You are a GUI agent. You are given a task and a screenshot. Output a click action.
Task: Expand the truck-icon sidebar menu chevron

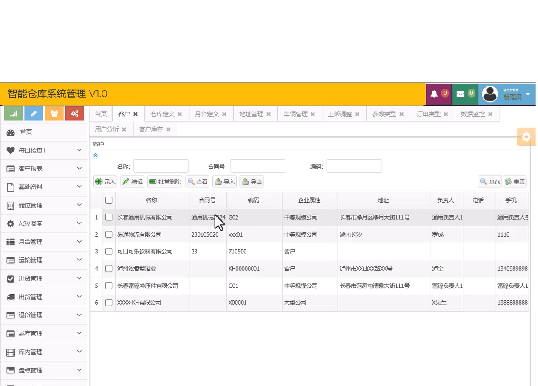pos(79,296)
